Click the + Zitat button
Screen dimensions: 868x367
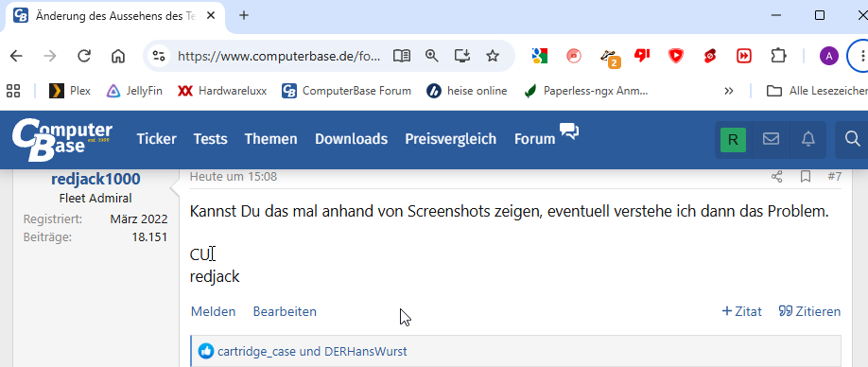point(742,311)
